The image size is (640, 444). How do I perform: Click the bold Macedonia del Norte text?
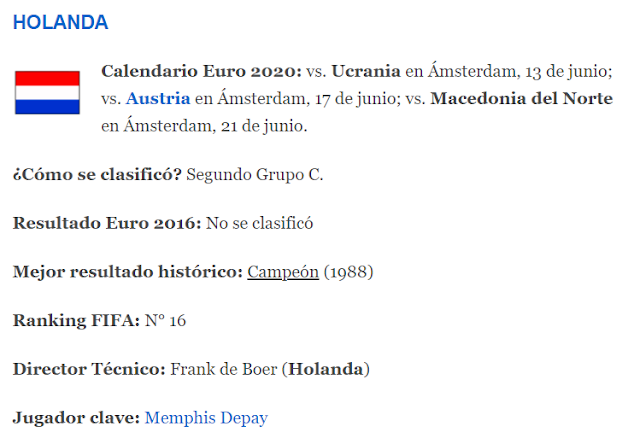tap(522, 99)
